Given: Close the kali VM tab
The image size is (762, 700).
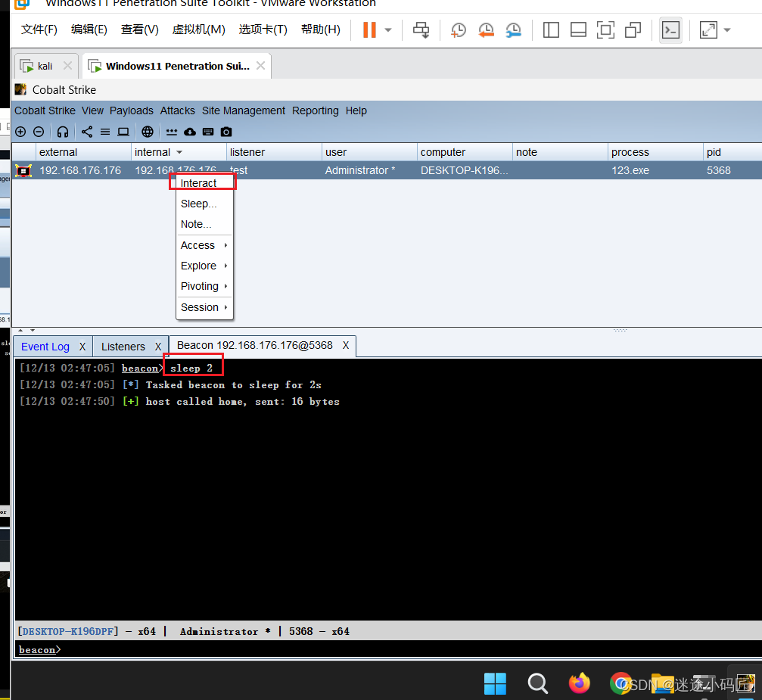Looking at the screenshot, I should 67,66.
